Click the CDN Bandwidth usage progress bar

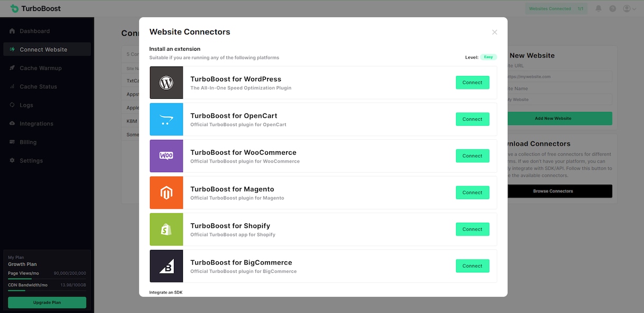[x=47, y=290]
